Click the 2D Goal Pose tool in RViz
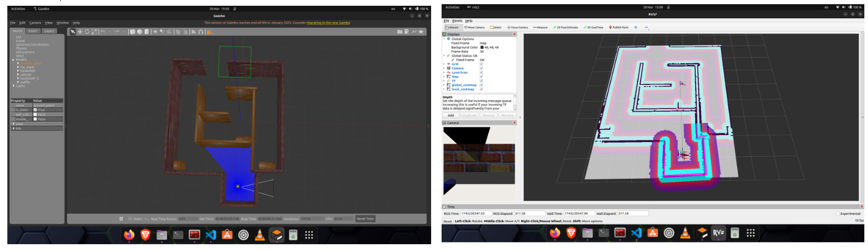 tap(595, 27)
